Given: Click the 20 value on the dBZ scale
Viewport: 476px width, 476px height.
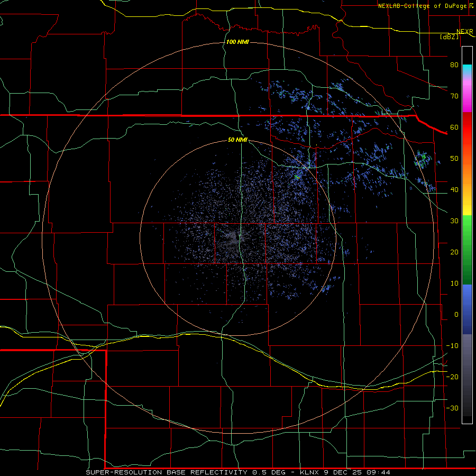Looking at the screenshot, I should (x=454, y=252).
